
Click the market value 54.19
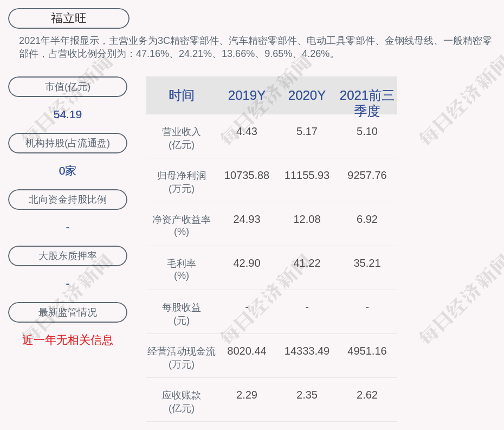click(x=68, y=114)
